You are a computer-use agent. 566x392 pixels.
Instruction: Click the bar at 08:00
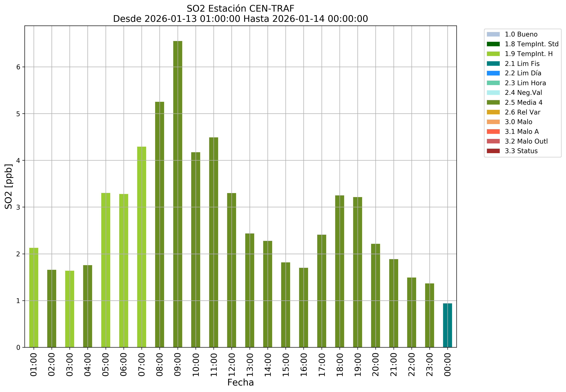coord(159,224)
